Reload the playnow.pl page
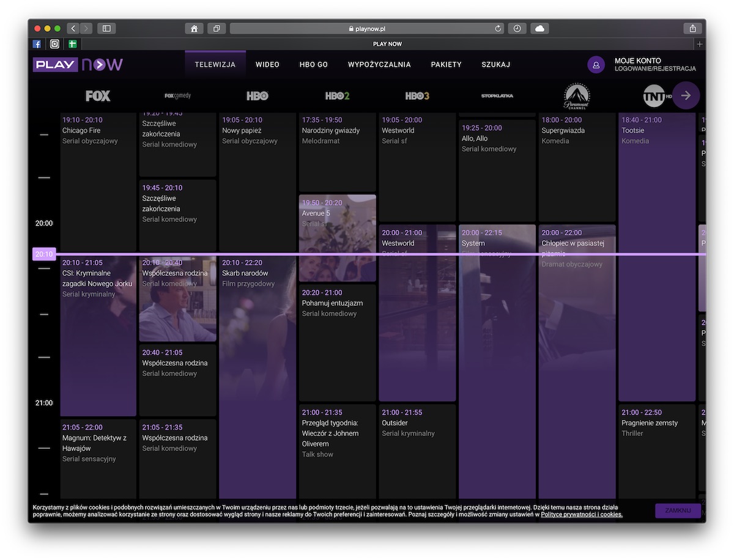This screenshot has height=560, width=734. point(499,28)
